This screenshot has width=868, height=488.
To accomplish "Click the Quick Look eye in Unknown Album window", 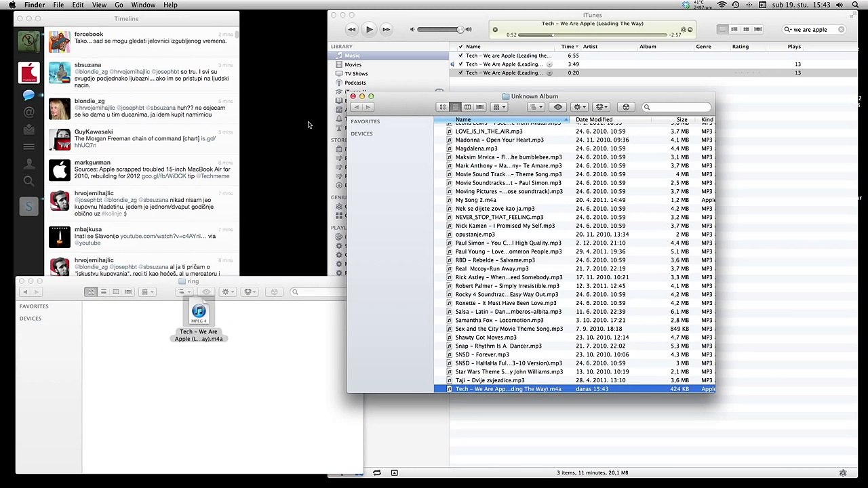I will [x=558, y=107].
